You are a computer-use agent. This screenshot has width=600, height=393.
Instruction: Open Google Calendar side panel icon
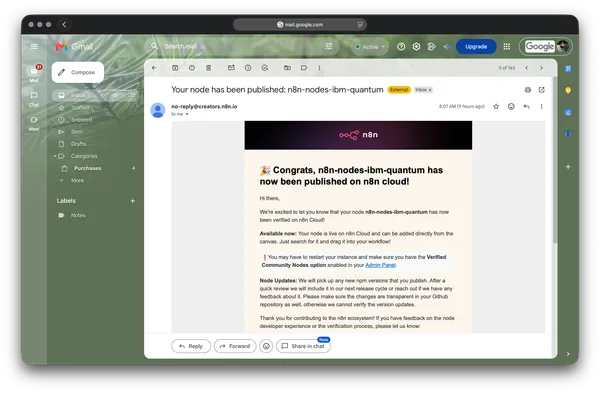click(568, 68)
